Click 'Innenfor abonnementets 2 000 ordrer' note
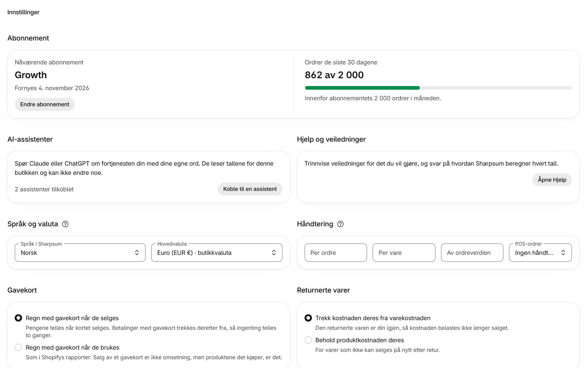 (x=373, y=98)
